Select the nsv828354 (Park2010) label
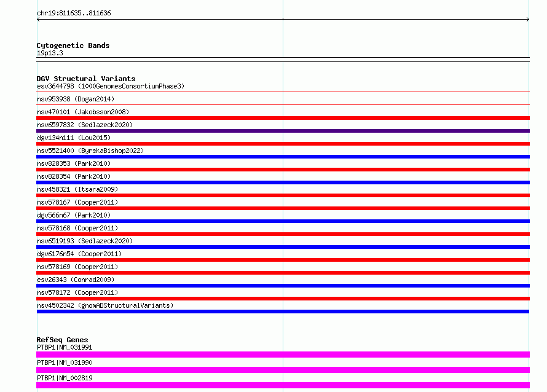The image size is (547, 392). (x=74, y=176)
